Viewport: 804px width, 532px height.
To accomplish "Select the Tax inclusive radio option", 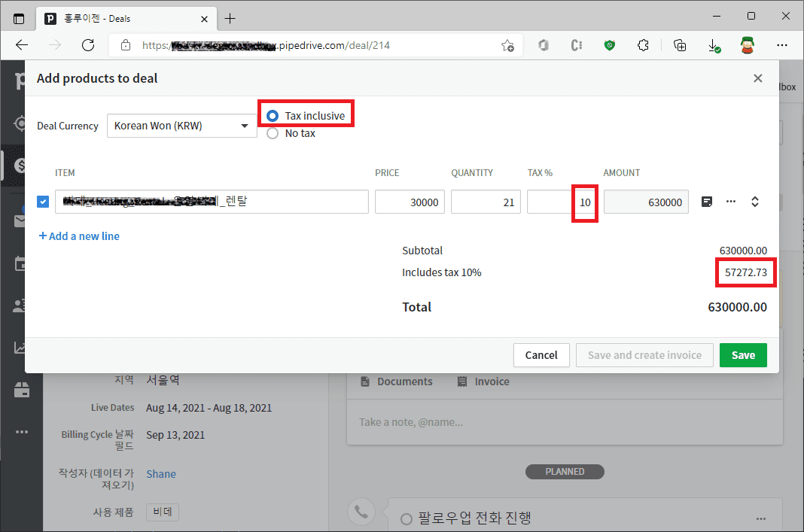I will (x=273, y=116).
